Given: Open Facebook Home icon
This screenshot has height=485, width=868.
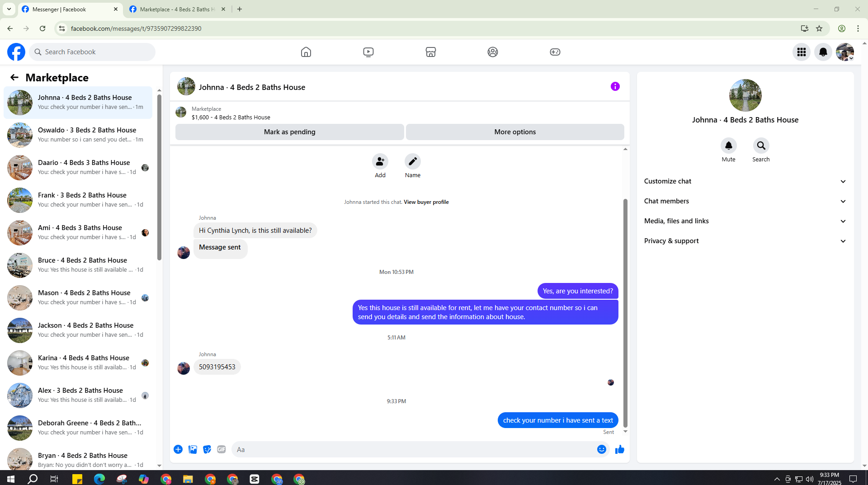Looking at the screenshot, I should [x=306, y=52].
